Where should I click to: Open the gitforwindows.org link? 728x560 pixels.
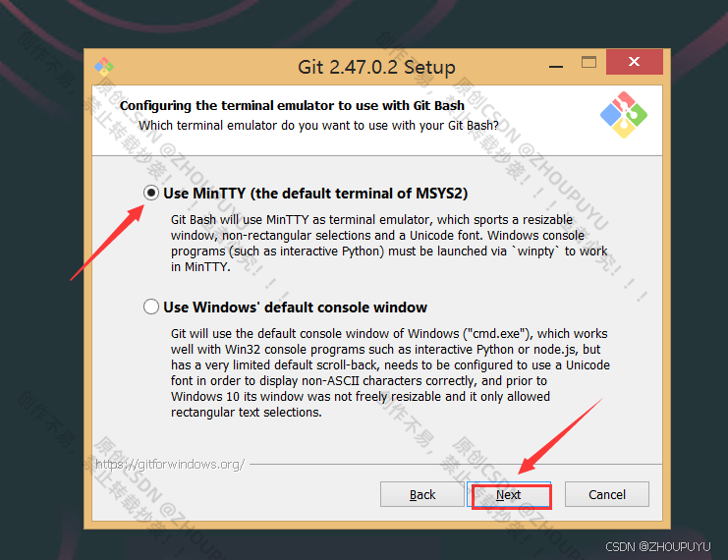[x=170, y=465]
